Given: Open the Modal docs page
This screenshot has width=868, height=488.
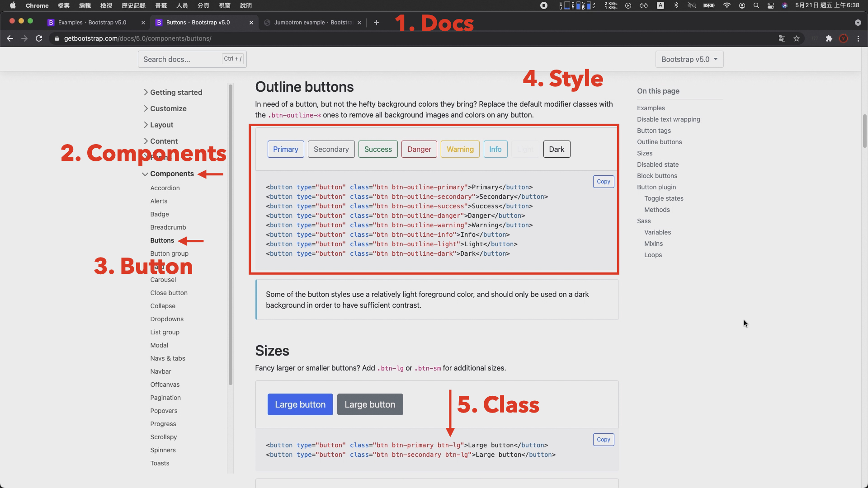Looking at the screenshot, I should click(159, 345).
